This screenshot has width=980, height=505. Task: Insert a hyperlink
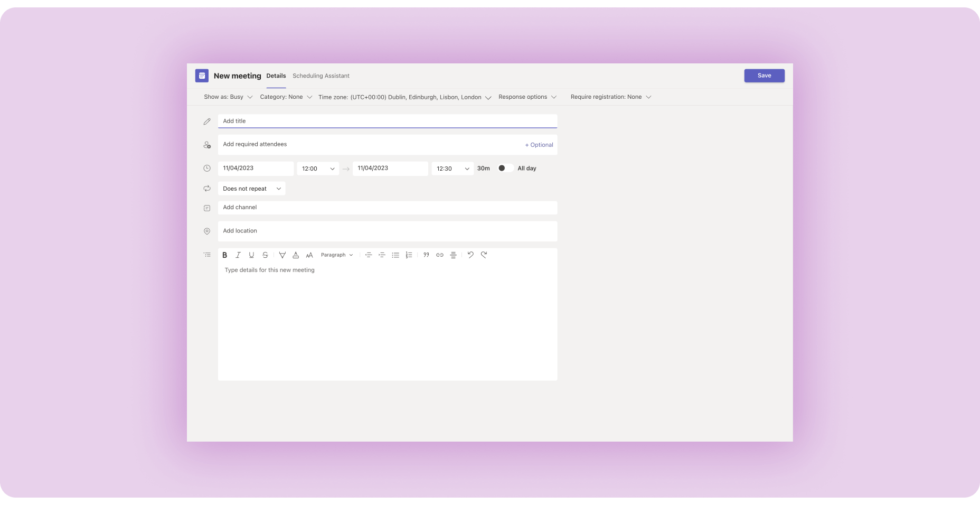(x=440, y=255)
